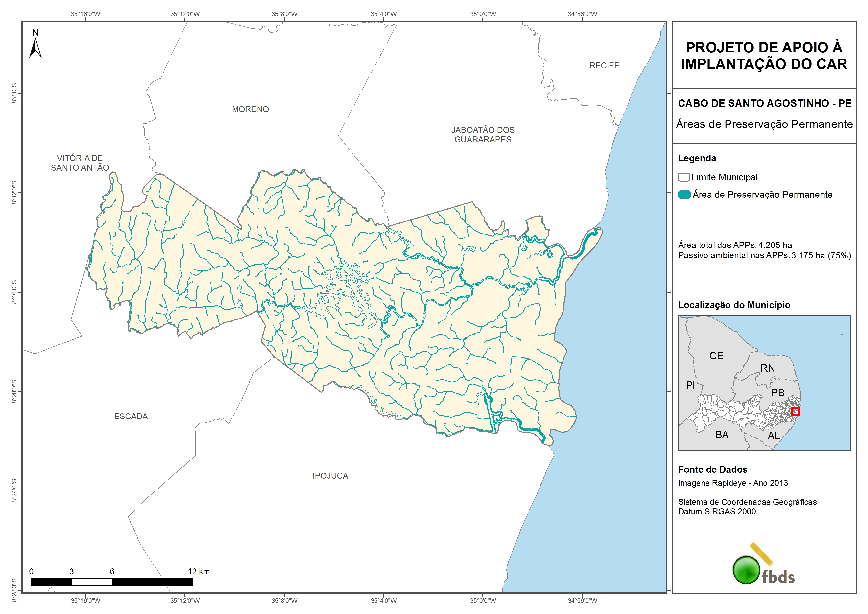Click the MORENO municipality label
Viewport: 868px width, 614px height.
tap(250, 109)
